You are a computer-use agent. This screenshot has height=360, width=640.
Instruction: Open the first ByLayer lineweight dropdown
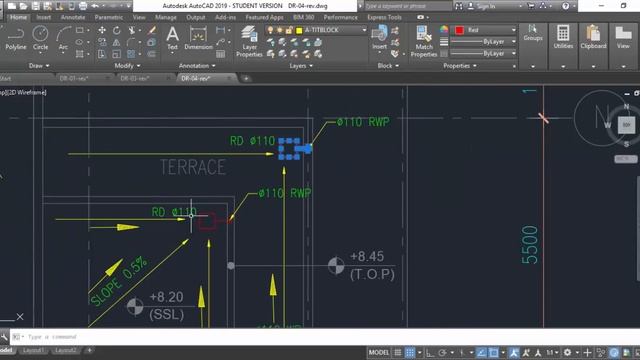[x=513, y=42]
